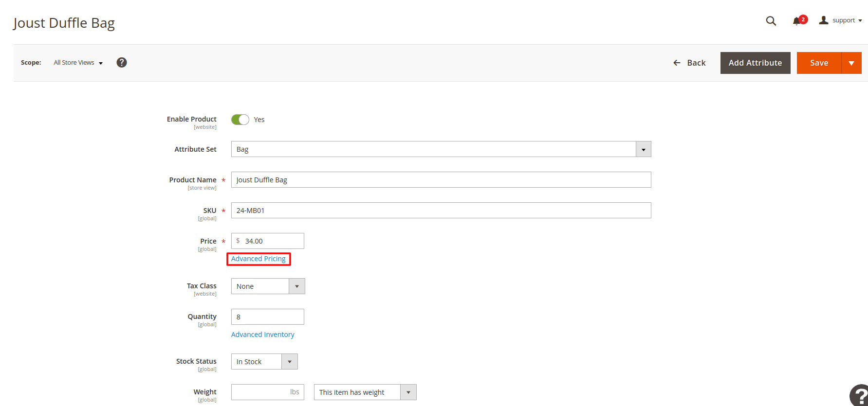Focus the Weight input field
The image size is (868, 406).
pos(268,392)
